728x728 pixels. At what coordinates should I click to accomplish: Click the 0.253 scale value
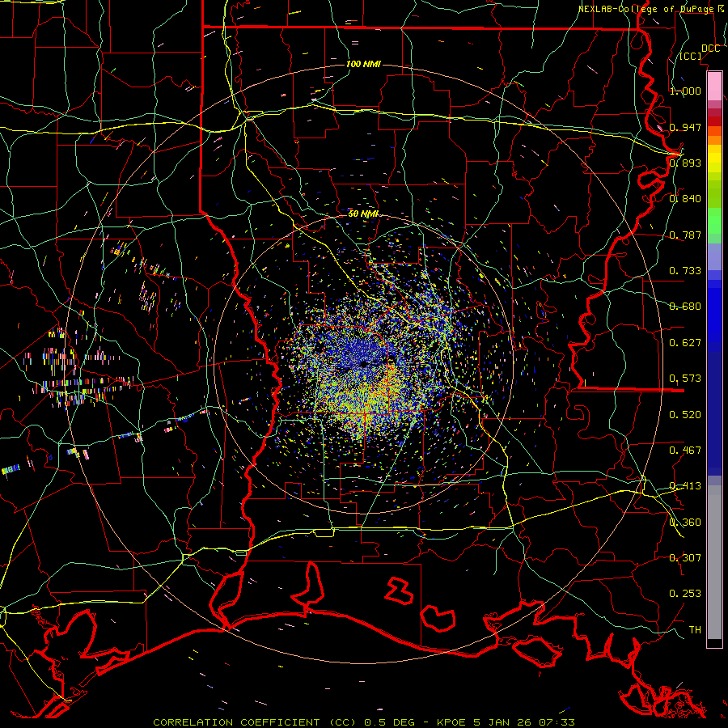(685, 594)
